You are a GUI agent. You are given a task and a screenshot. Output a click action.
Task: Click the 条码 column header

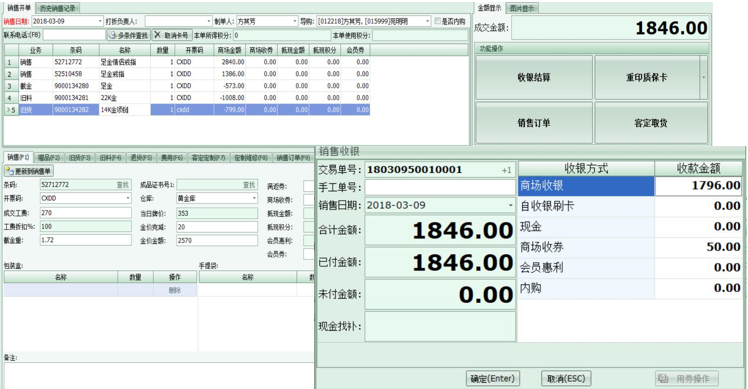tap(76, 50)
